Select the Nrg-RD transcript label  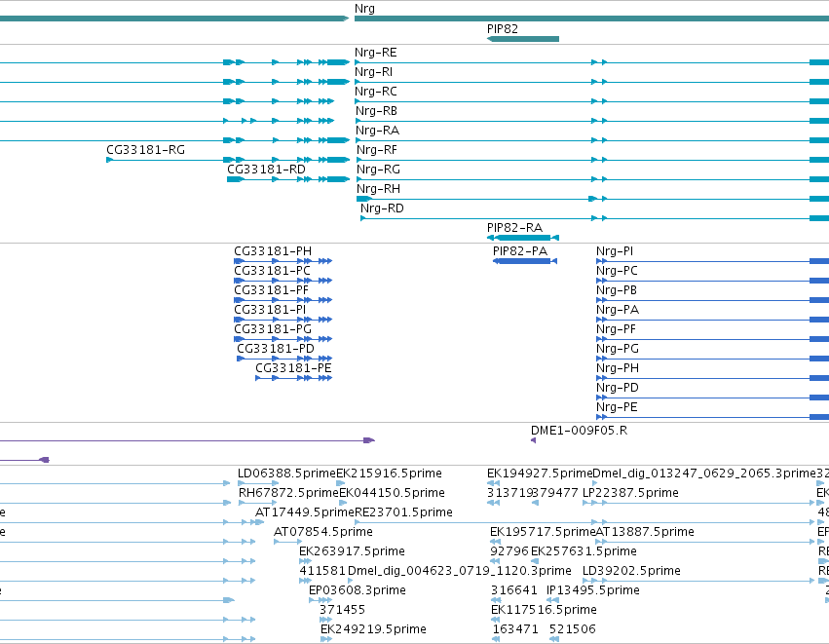tap(382, 208)
